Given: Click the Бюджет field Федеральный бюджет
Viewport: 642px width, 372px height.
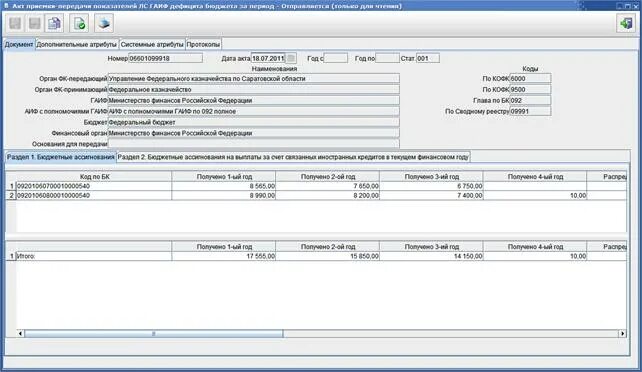Looking at the screenshot, I should coord(253,122).
